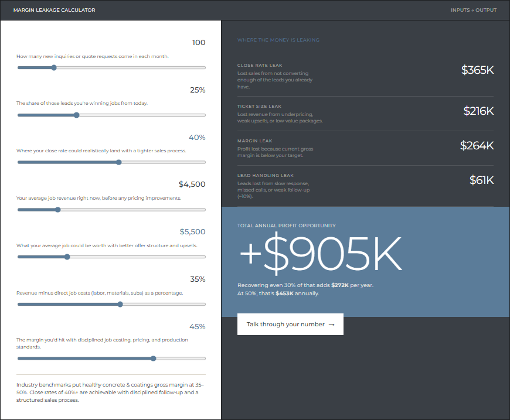Screen dimensions: 510x420
Task: Click the potential job value slider handle
Action: point(67,257)
